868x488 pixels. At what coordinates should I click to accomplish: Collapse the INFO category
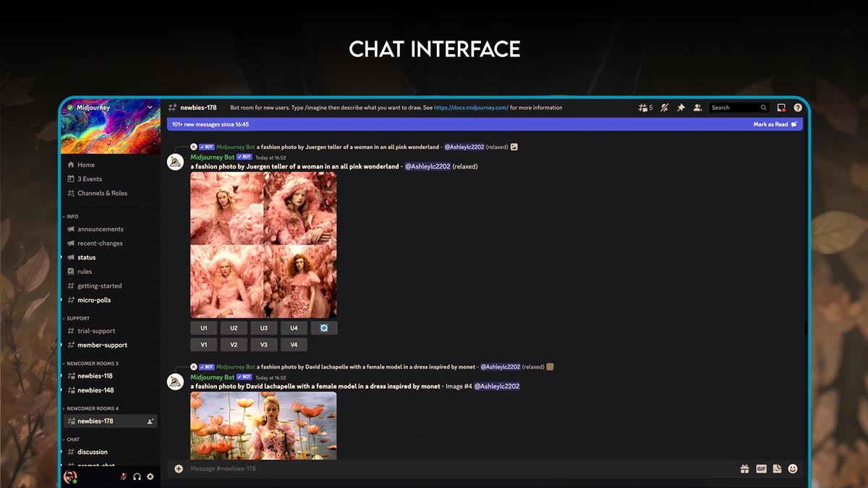[x=71, y=216]
